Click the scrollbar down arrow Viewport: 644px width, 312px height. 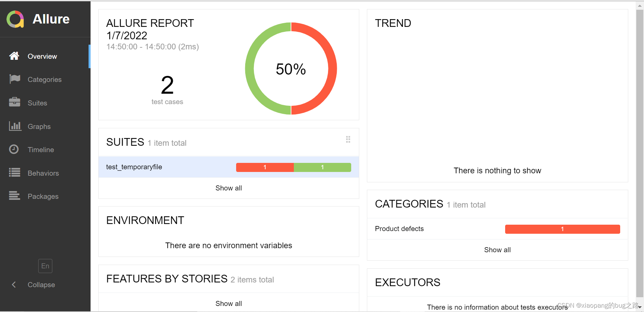click(640, 307)
